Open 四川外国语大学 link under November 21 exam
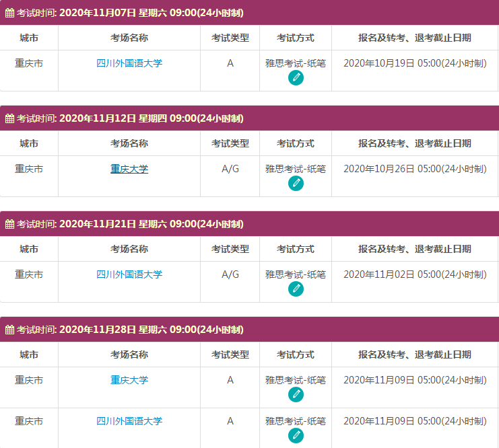 (x=129, y=274)
